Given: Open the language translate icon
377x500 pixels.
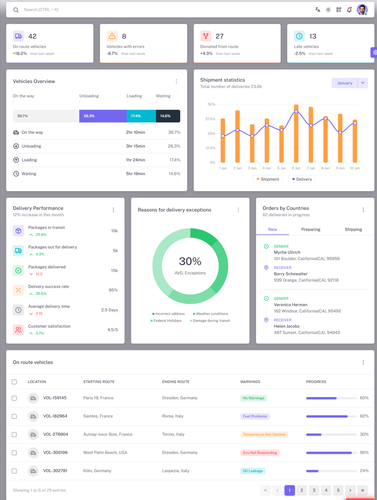Looking at the screenshot, I should [318, 10].
